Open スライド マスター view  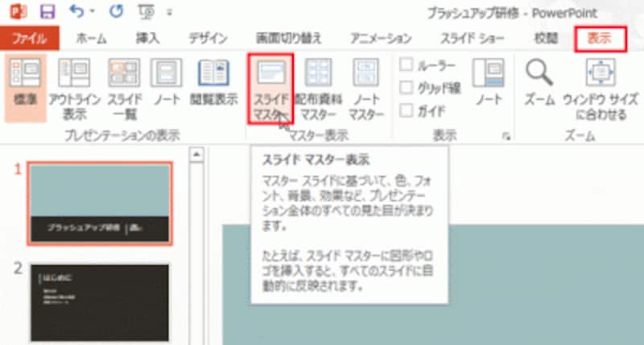point(270,89)
